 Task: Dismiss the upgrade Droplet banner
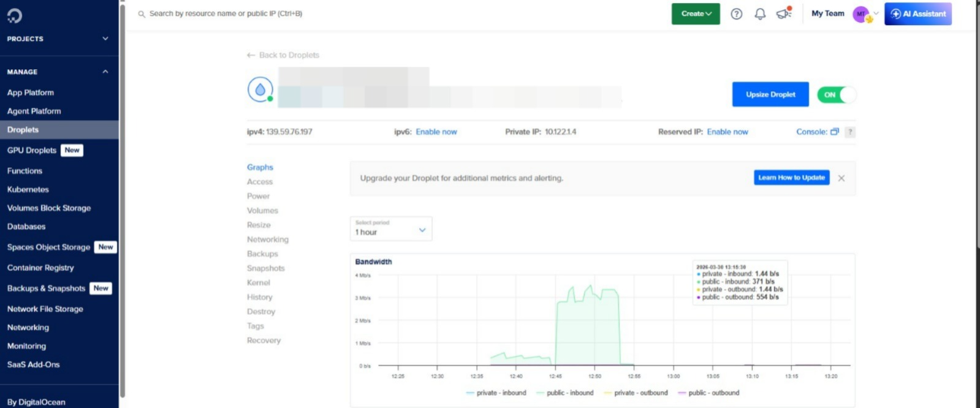(841, 178)
